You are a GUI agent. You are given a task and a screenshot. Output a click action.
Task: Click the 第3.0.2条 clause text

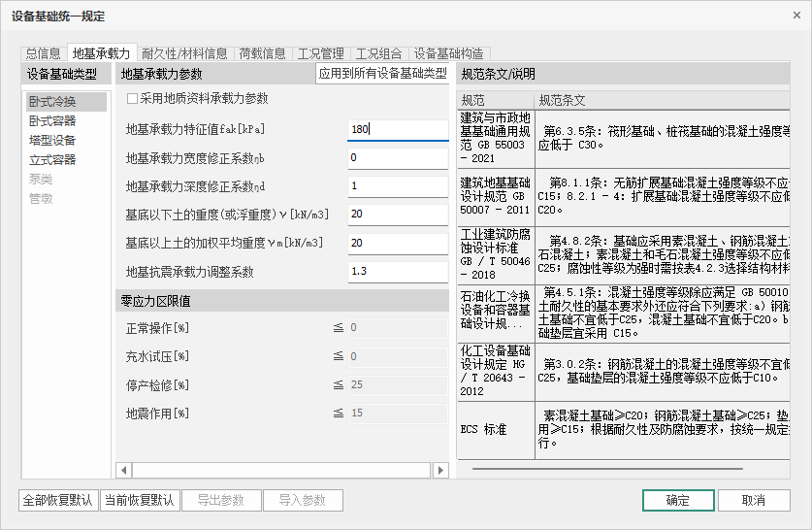pos(663,371)
